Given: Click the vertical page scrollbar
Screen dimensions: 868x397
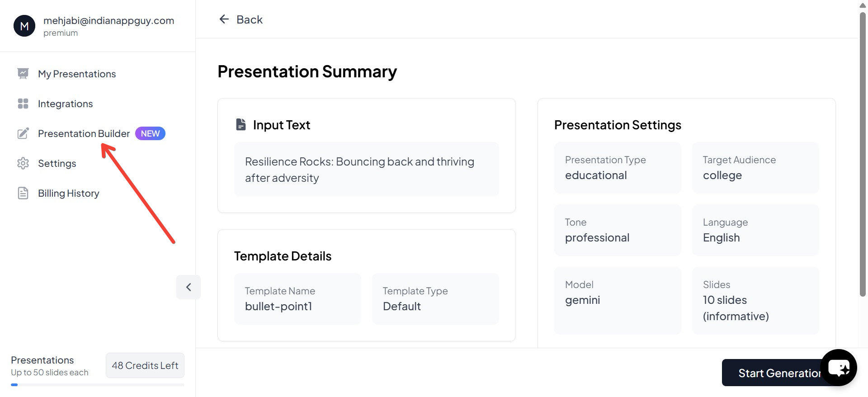Looking at the screenshot, I should (863, 154).
